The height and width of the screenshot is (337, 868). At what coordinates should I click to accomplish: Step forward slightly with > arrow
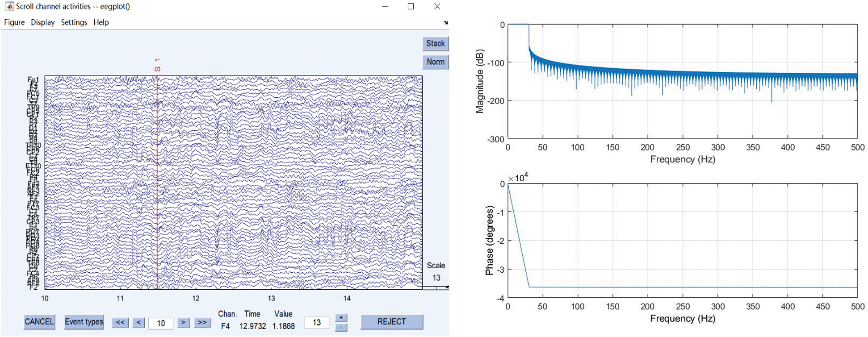[183, 322]
